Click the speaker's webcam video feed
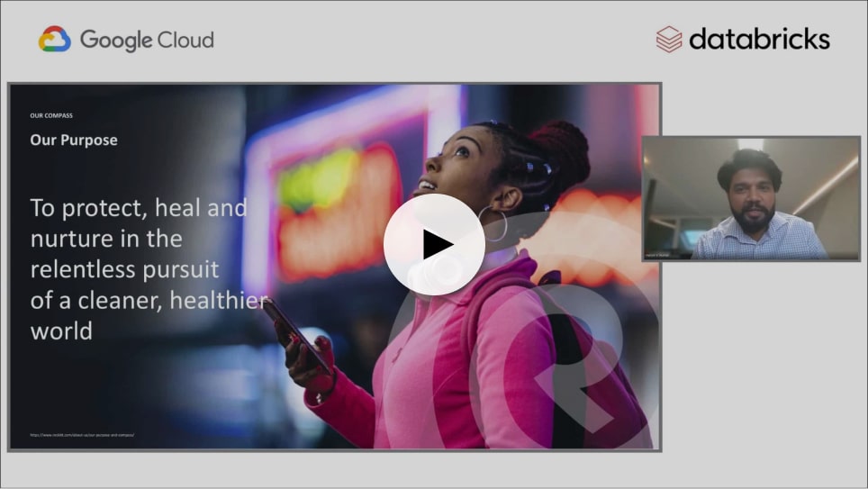The image size is (868, 489). coord(750,198)
